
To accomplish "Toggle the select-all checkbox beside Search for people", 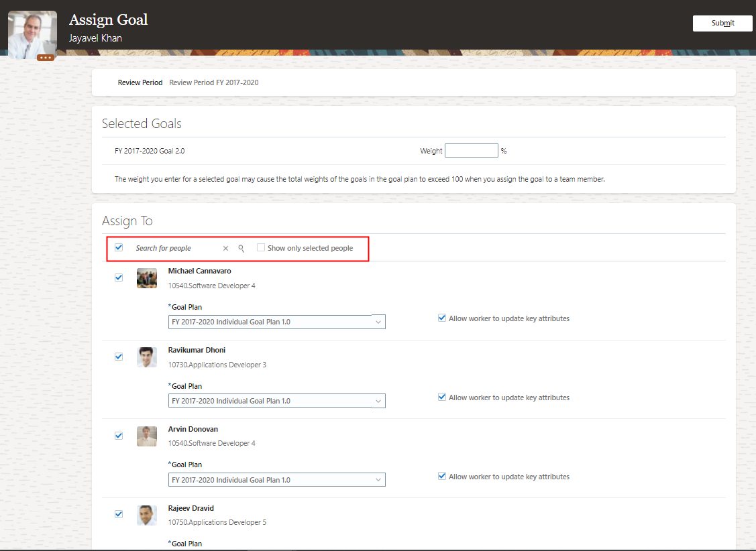I will pyautogui.click(x=119, y=247).
